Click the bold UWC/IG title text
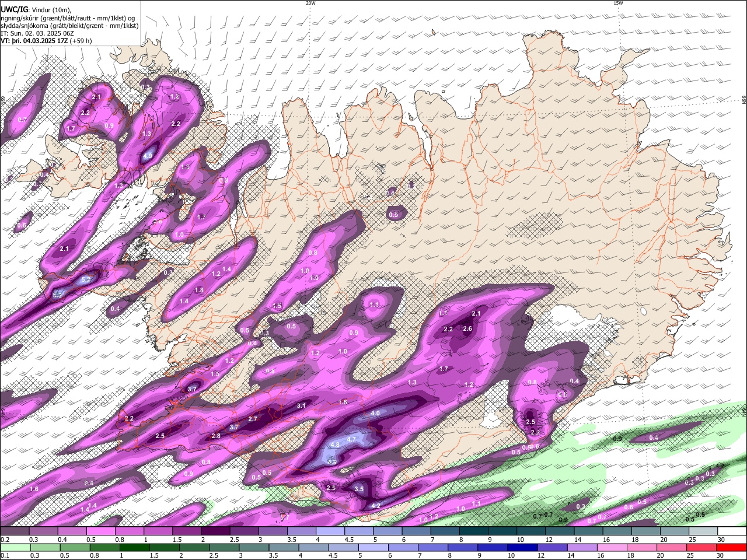Viewport: 747px width, 560px height. pyautogui.click(x=15, y=10)
